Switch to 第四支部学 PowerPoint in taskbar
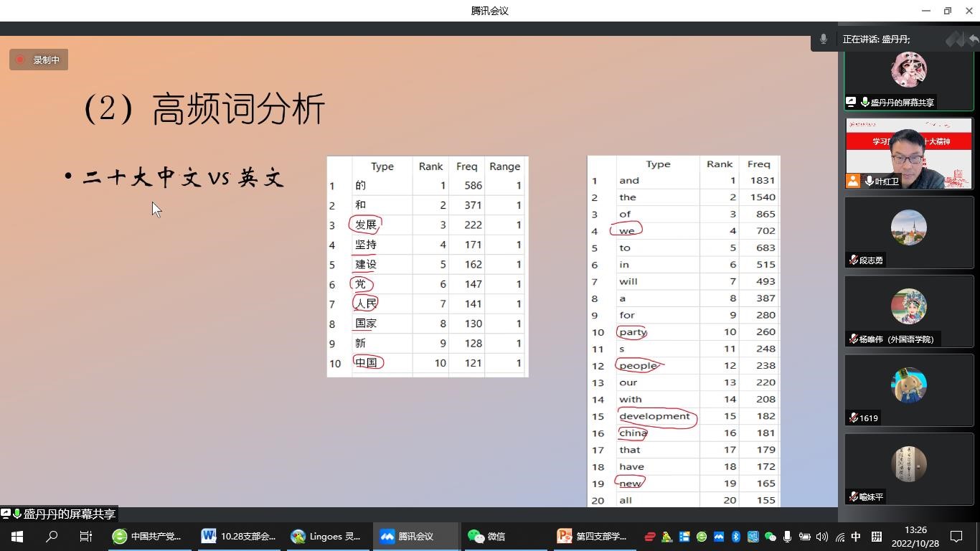This screenshot has height=551, width=980. tap(593, 537)
